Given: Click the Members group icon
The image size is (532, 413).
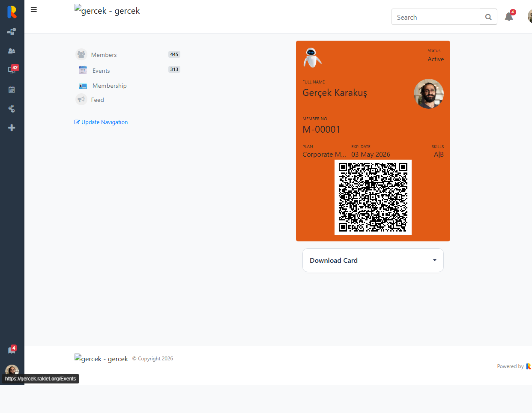Looking at the screenshot, I should (x=81, y=54).
